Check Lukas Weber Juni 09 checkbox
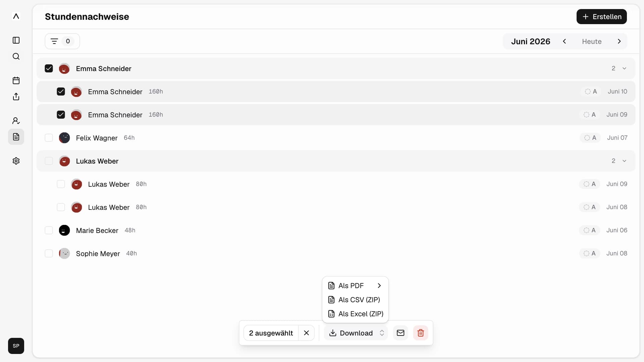The height and width of the screenshot is (362, 644). [x=61, y=184]
